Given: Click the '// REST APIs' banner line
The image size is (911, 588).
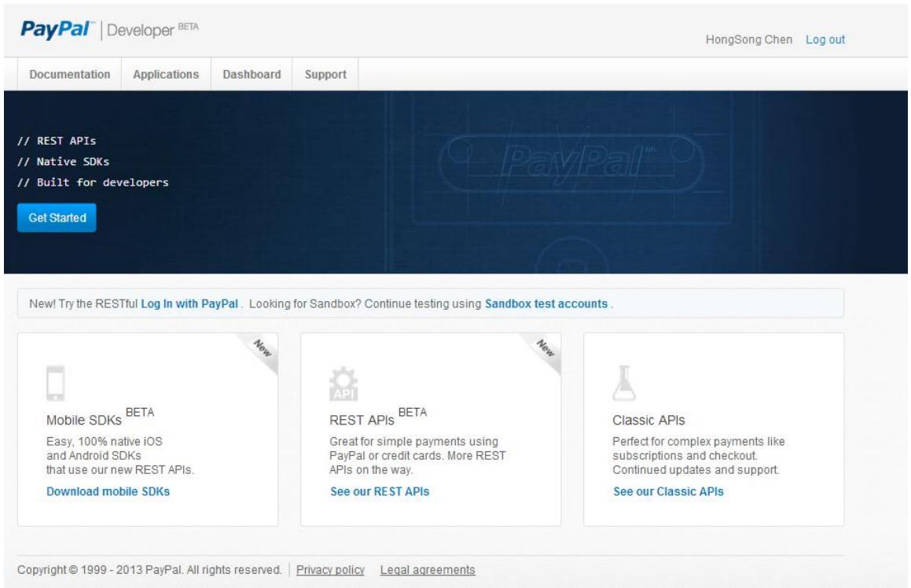Looking at the screenshot, I should tap(57, 141).
